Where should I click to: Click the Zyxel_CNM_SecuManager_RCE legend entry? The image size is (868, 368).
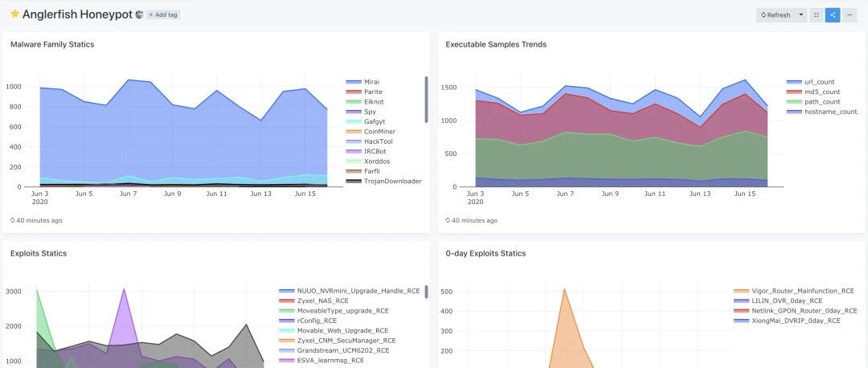point(338,341)
